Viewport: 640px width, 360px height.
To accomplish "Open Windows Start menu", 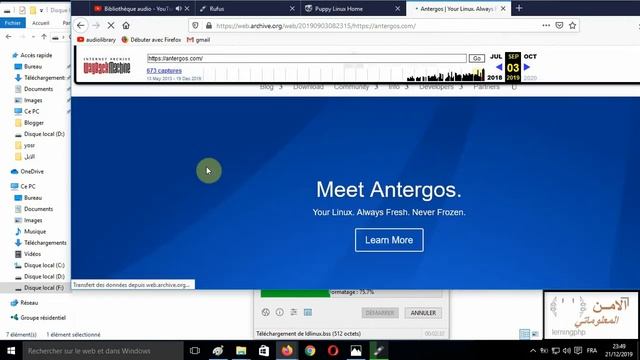I will coord(11,351).
